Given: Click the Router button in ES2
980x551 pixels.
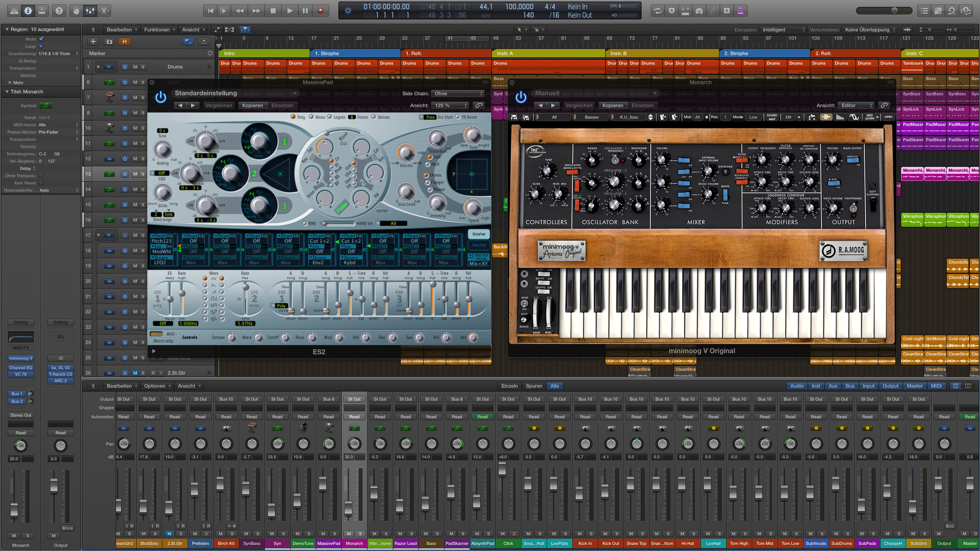Looking at the screenshot, I should pos(479,234).
